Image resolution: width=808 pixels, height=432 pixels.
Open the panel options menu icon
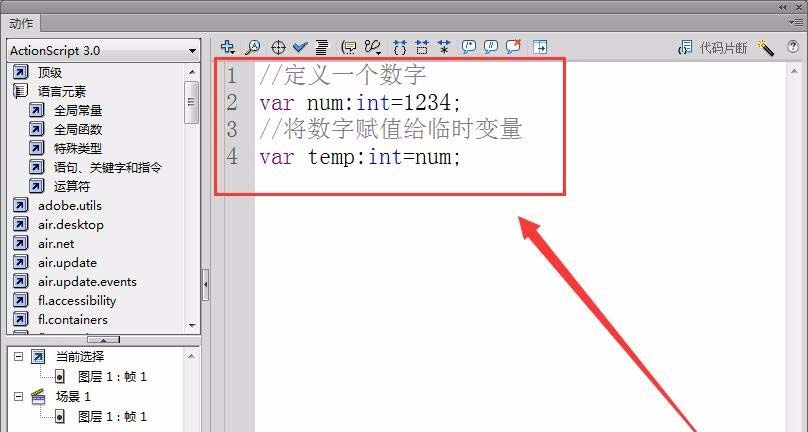click(796, 22)
